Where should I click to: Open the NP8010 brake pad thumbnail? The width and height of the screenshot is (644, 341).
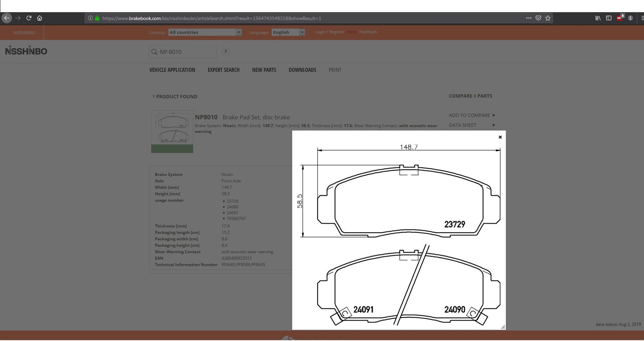(x=172, y=132)
